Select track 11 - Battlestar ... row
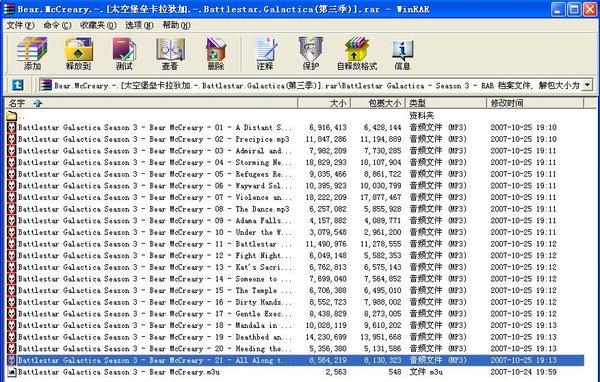 (x=295, y=244)
